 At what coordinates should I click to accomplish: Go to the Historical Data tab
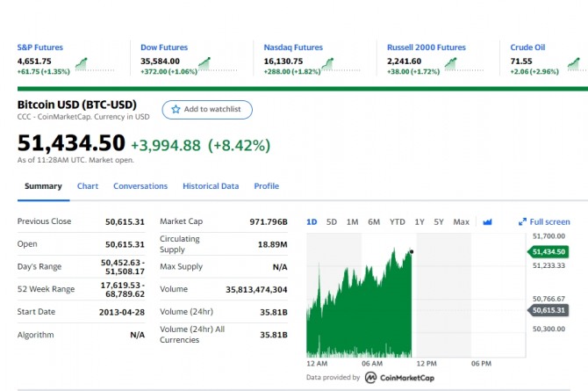(x=211, y=186)
